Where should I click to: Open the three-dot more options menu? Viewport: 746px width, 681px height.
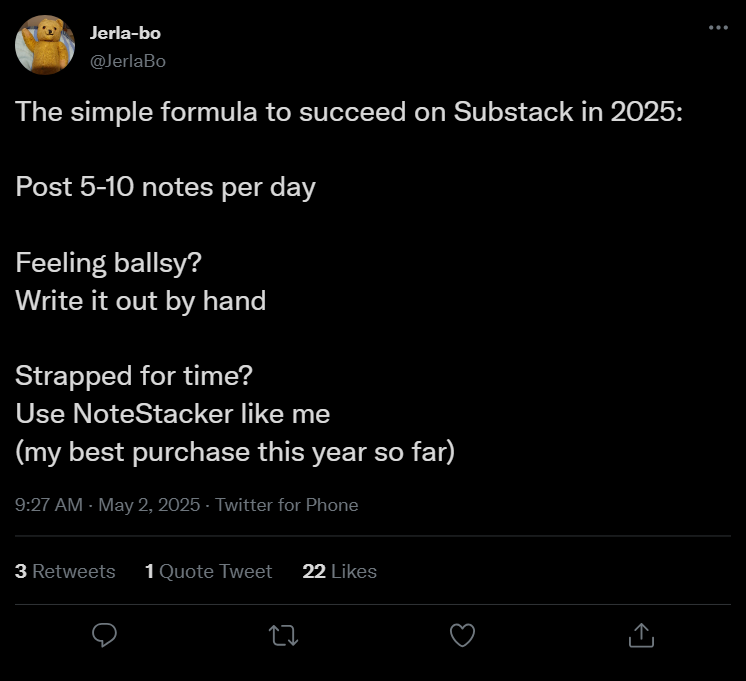point(718,27)
